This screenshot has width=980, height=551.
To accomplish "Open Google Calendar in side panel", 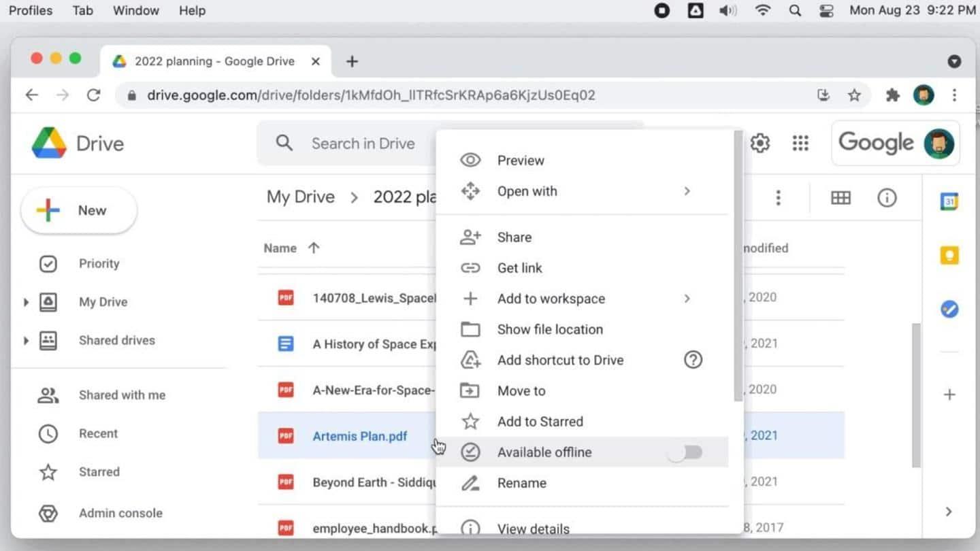I will click(949, 201).
